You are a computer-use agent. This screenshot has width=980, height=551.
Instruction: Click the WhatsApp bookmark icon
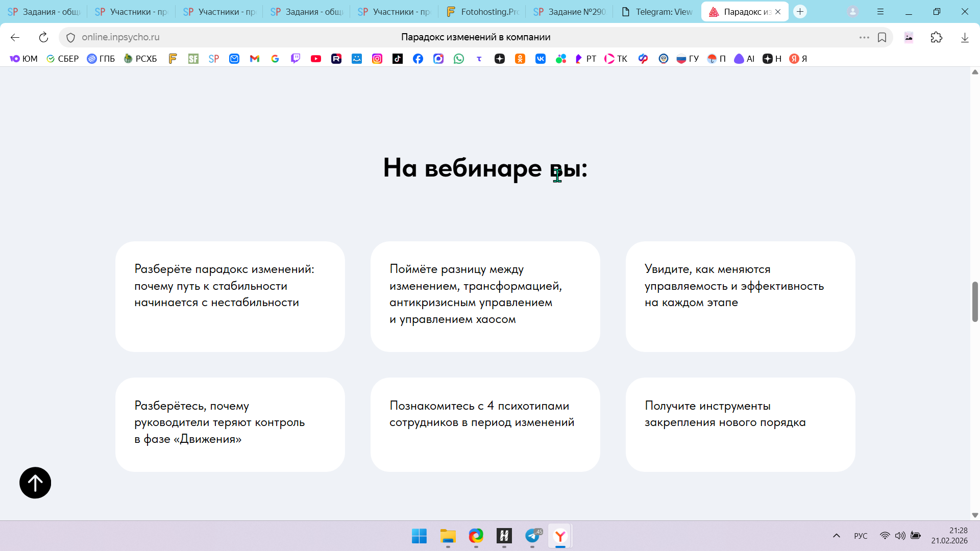click(x=459, y=59)
